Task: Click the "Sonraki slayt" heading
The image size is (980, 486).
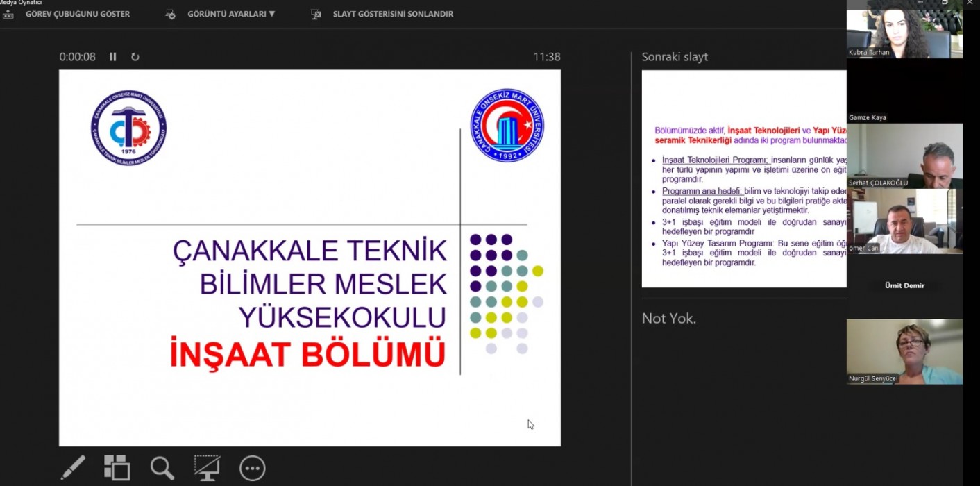Action: click(x=675, y=57)
